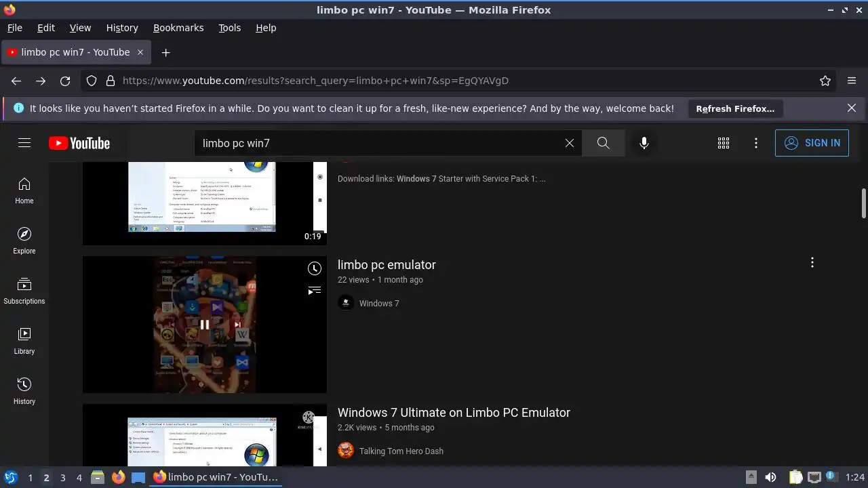Switch to workspace 1
Screen dimensions: 868x488
30,478
